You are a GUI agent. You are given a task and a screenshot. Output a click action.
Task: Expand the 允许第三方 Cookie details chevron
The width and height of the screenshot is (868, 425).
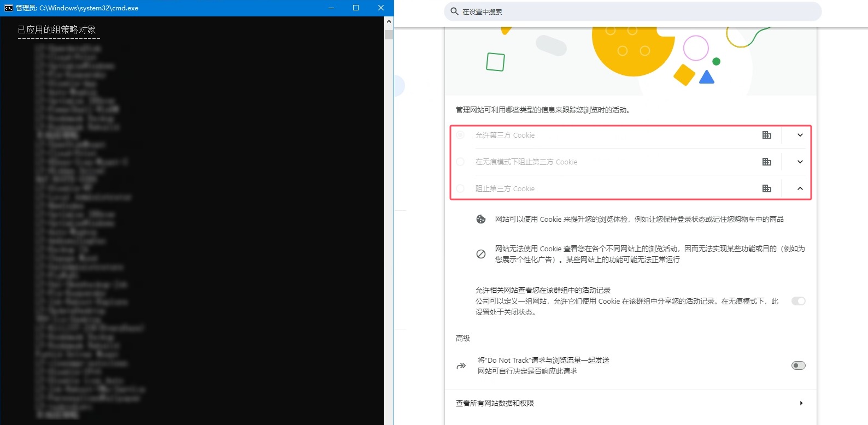click(x=800, y=135)
